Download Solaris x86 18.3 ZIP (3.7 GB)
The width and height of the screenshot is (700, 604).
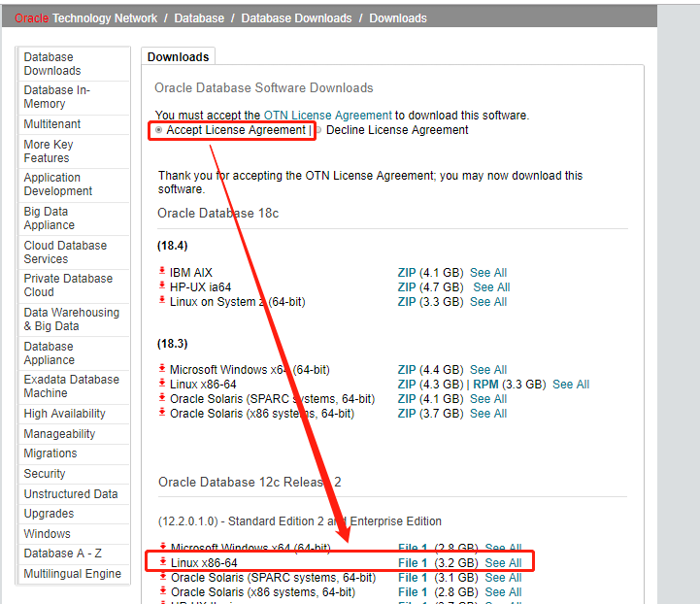pos(407,414)
